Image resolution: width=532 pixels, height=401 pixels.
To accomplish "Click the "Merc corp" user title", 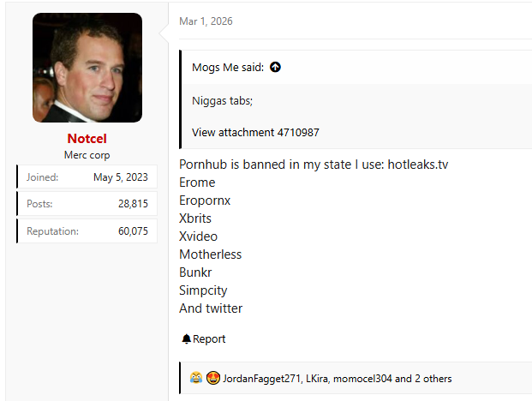I will click(87, 155).
